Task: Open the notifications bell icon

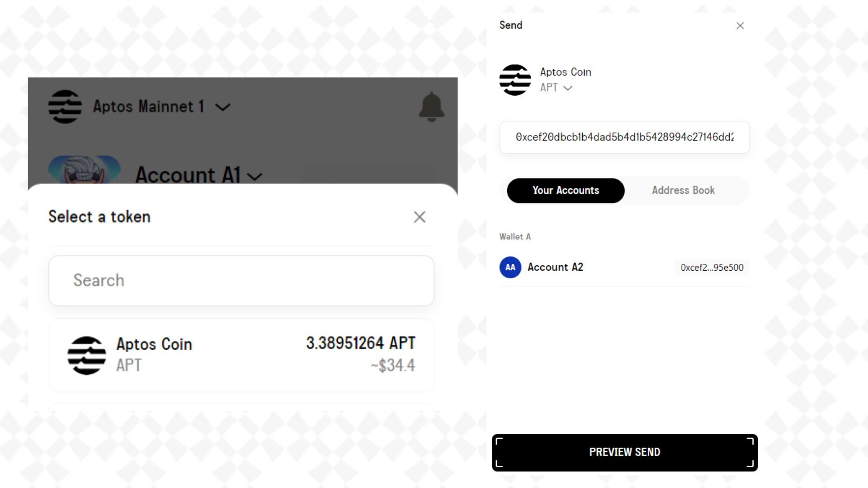Action: [x=431, y=107]
